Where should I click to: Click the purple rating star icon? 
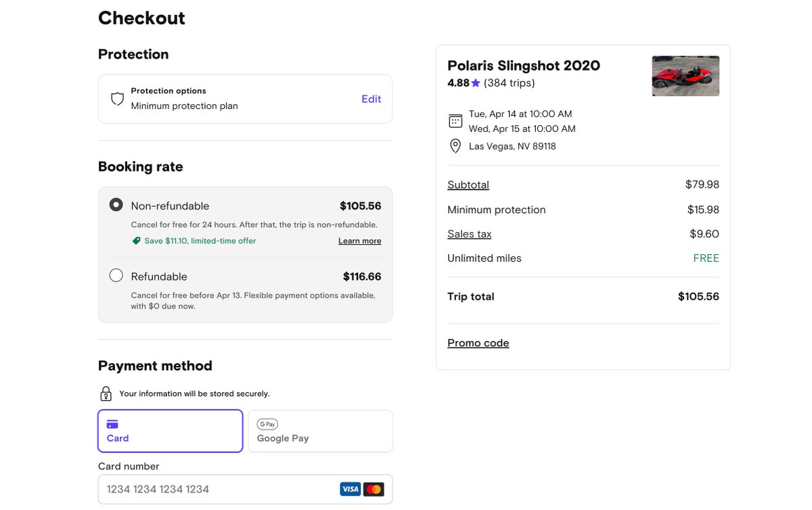tap(476, 83)
